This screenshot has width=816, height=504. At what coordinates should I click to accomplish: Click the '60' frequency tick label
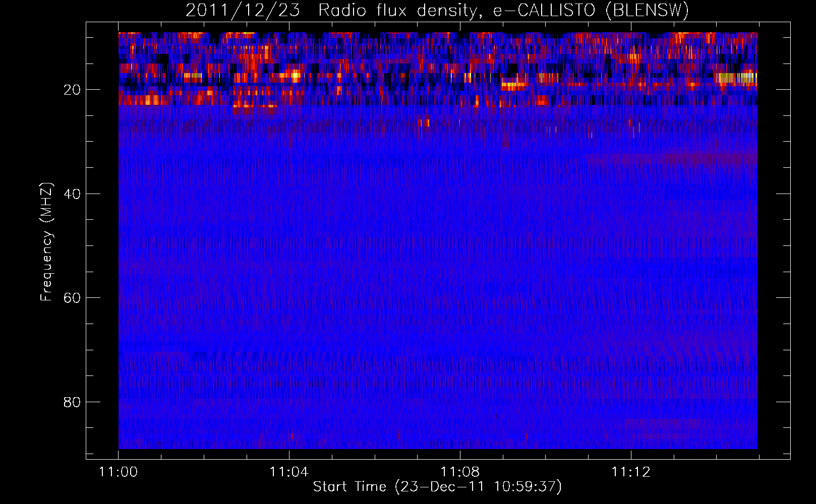[72, 298]
